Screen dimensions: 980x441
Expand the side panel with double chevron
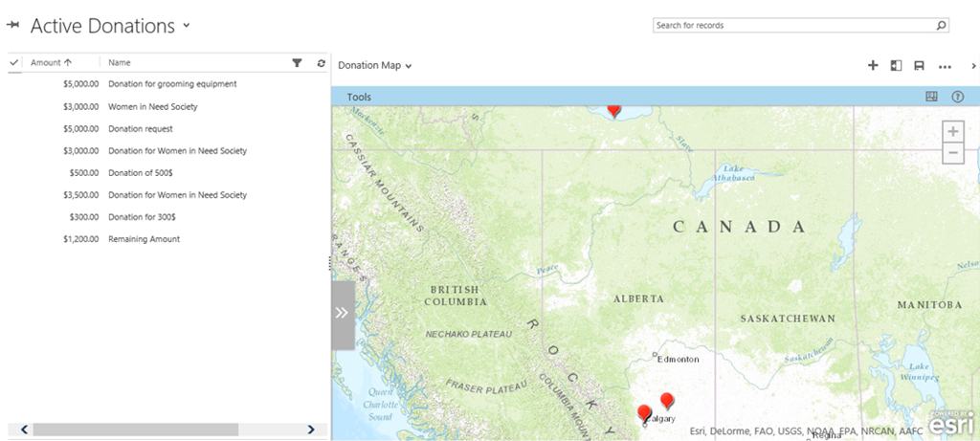click(343, 314)
